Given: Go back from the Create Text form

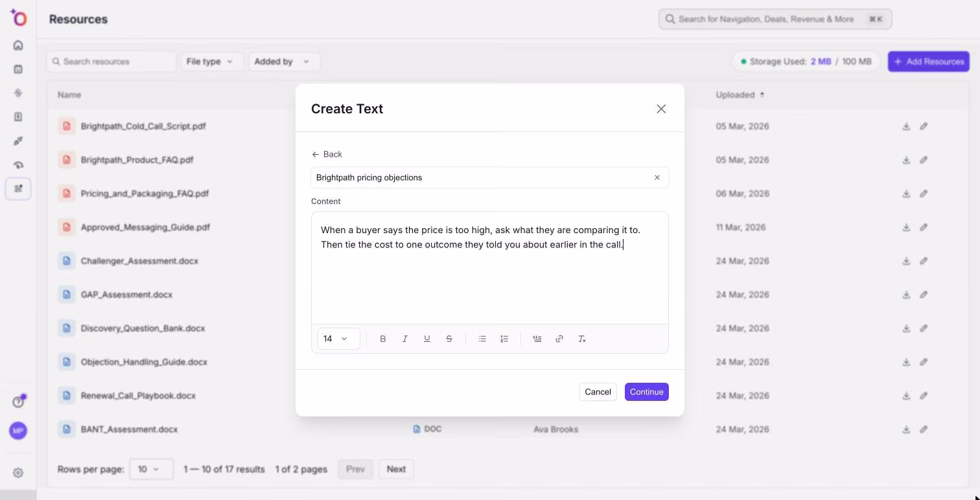Looking at the screenshot, I should coord(327,154).
